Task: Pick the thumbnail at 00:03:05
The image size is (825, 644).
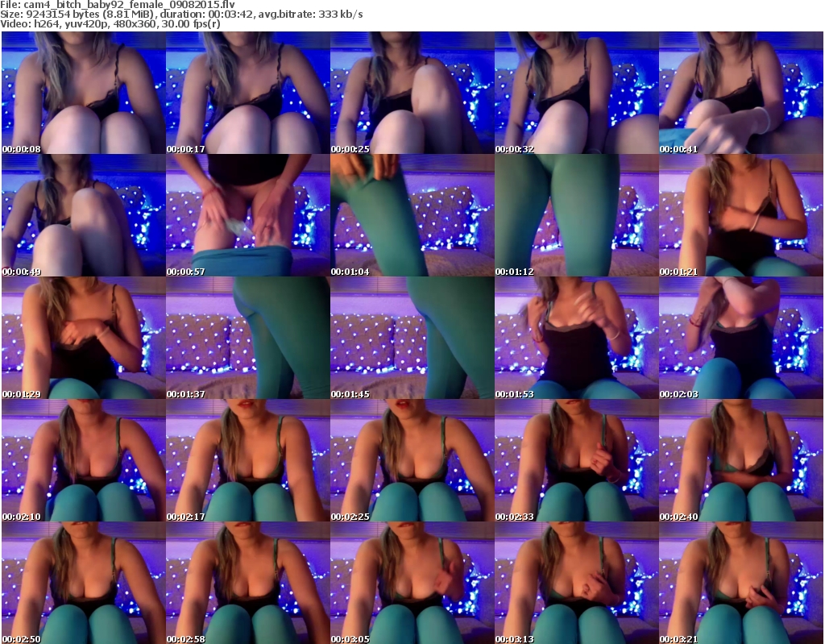Action: (x=412, y=583)
